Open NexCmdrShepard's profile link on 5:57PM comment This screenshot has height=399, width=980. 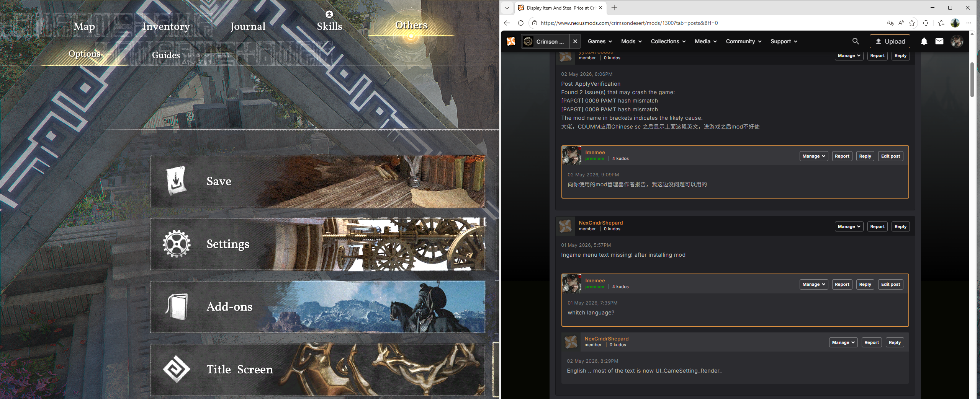click(x=600, y=223)
